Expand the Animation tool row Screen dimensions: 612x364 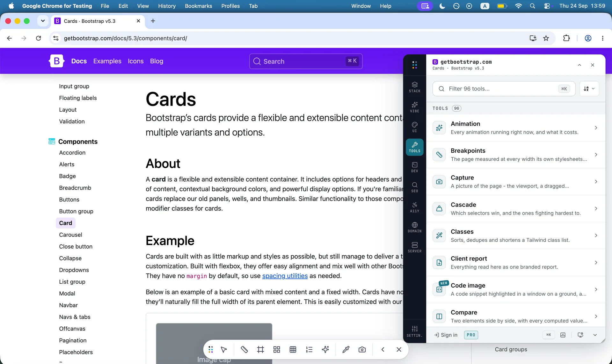(516, 128)
